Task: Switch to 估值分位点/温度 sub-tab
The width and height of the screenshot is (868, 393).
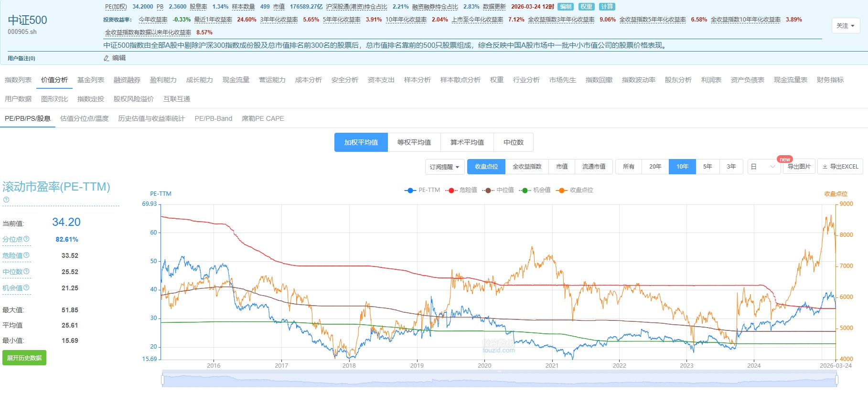Action: pyautogui.click(x=85, y=118)
